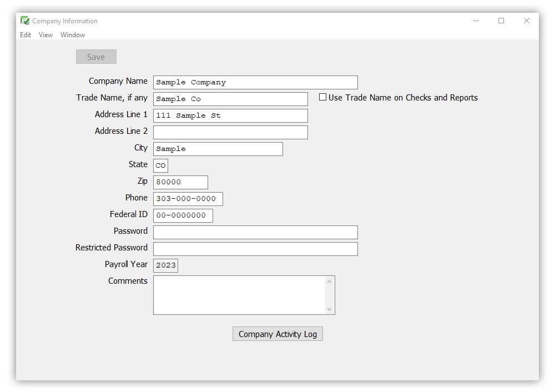Viewport: 555px width, 392px height.
Task: Select the Federal ID field
Action: (x=183, y=215)
